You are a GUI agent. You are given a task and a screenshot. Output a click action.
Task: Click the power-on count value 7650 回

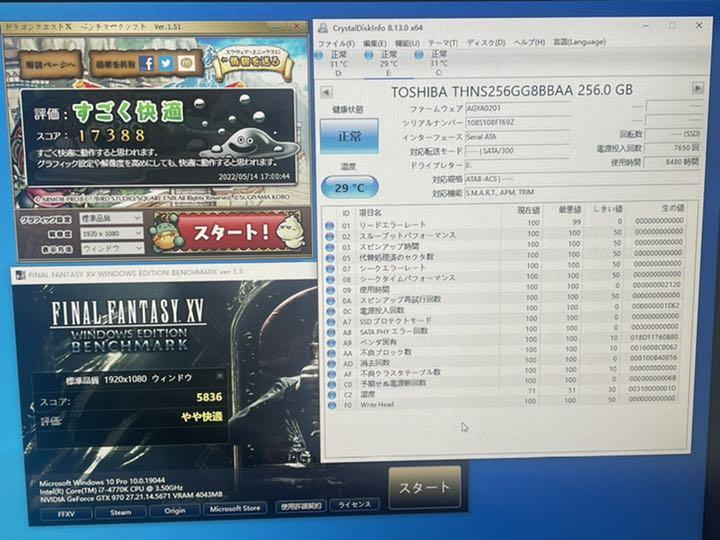[674, 148]
